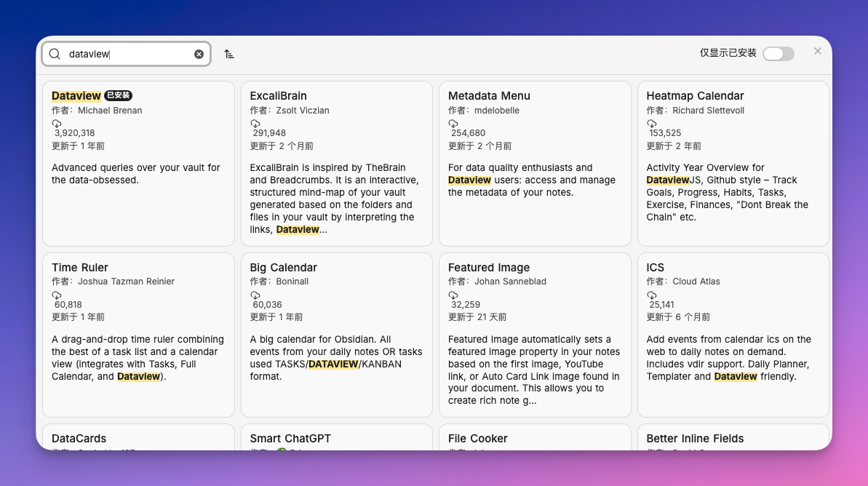This screenshot has width=868, height=486.
Task: Choose the ICS plugin card
Action: (x=733, y=335)
